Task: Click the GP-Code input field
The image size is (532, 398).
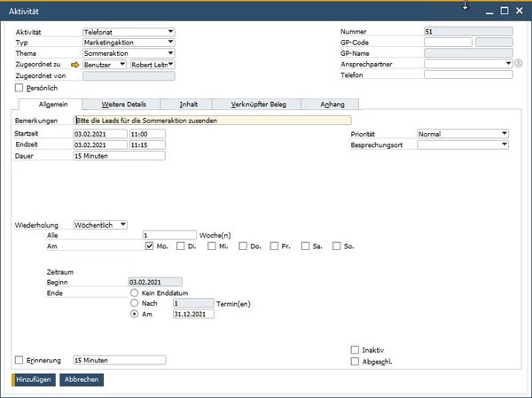Action: (x=448, y=42)
